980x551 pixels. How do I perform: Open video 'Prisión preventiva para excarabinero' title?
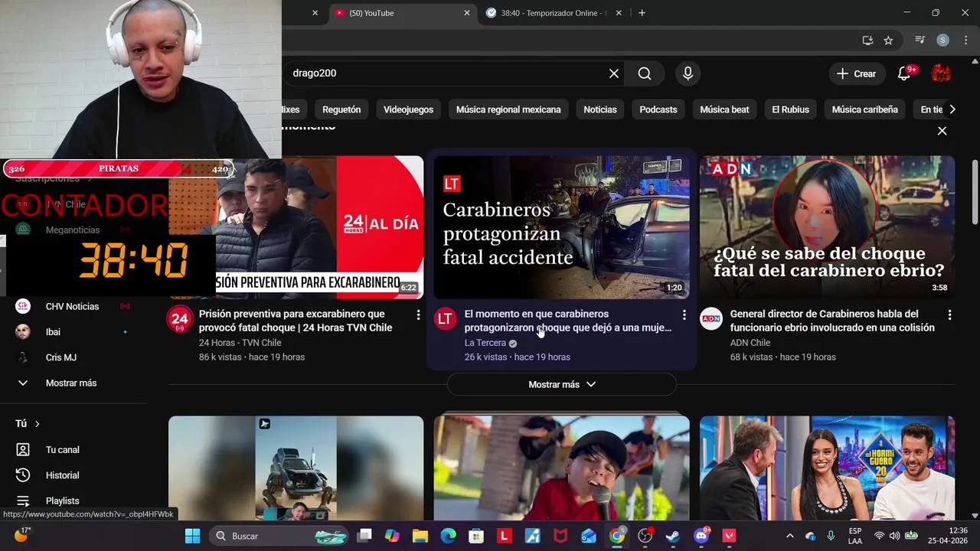296,321
